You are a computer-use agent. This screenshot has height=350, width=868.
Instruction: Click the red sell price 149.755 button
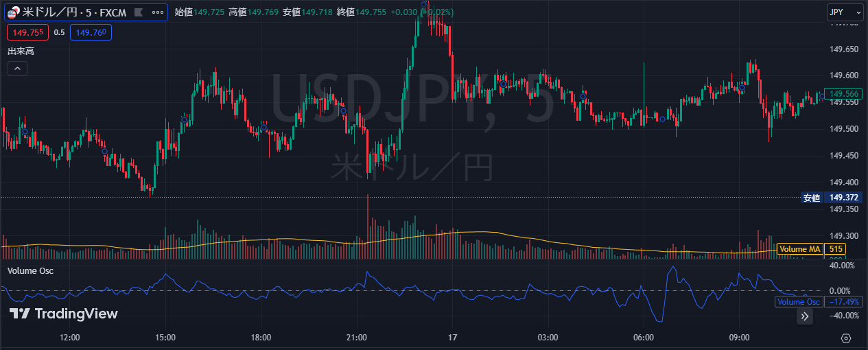28,32
